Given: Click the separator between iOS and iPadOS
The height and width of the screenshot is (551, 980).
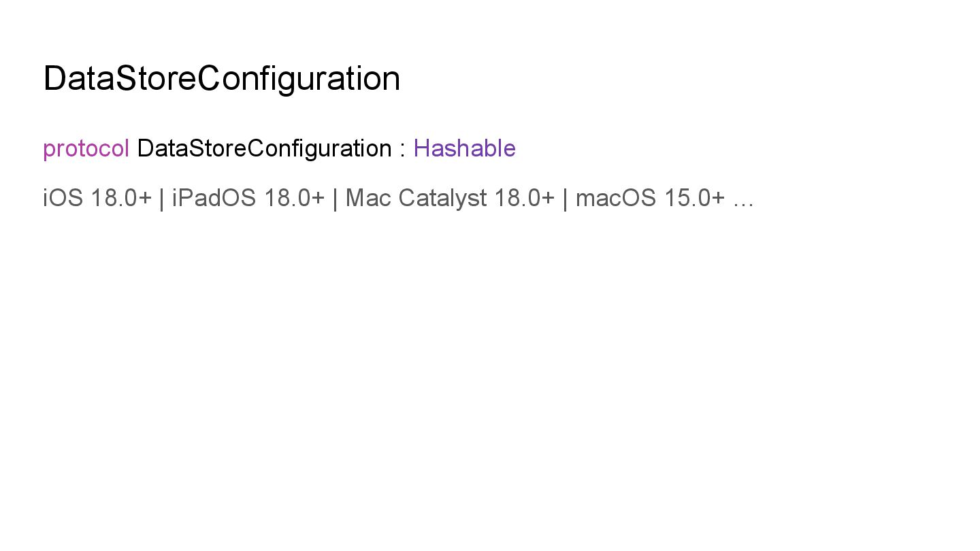Looking at the screenshot, I should tap(161, 198).
